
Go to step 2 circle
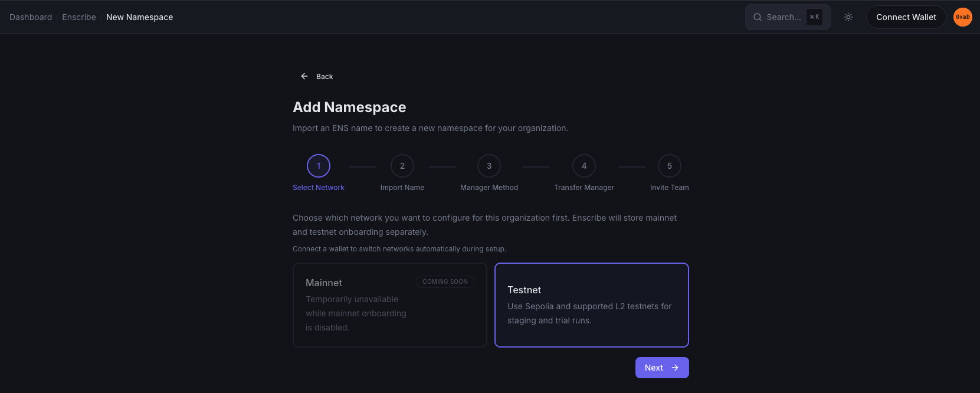[x=402, y=166]
